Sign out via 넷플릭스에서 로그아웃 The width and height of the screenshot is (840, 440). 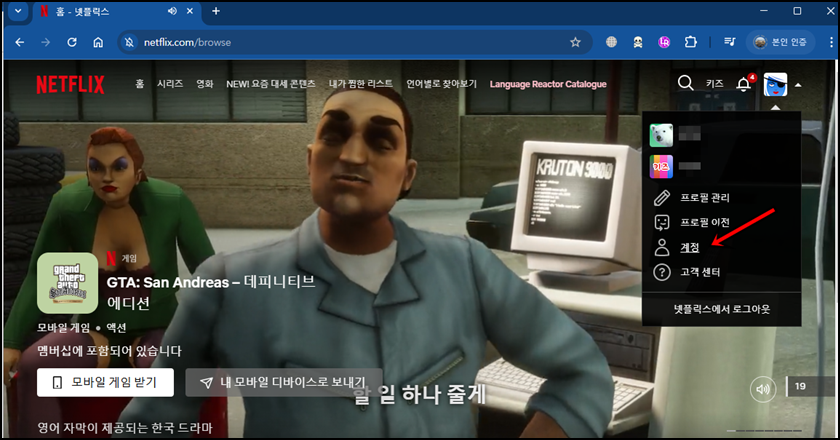click(722, 309)
